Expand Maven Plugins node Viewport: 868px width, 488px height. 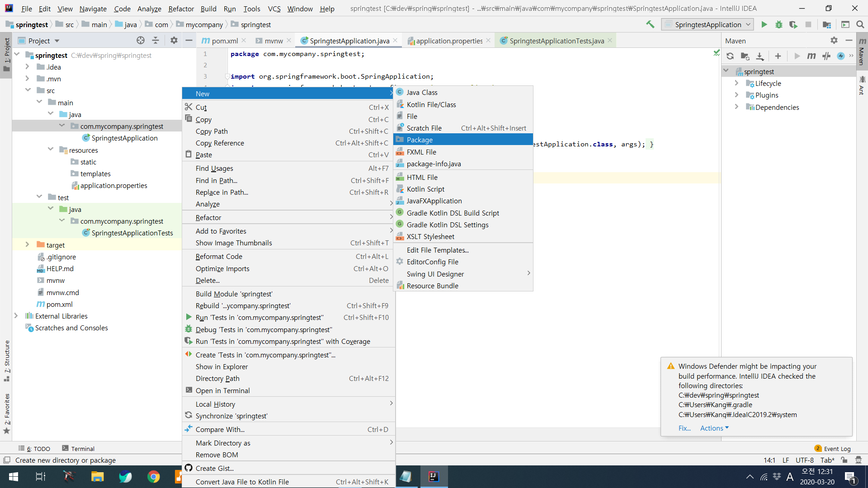pos(736,95)
